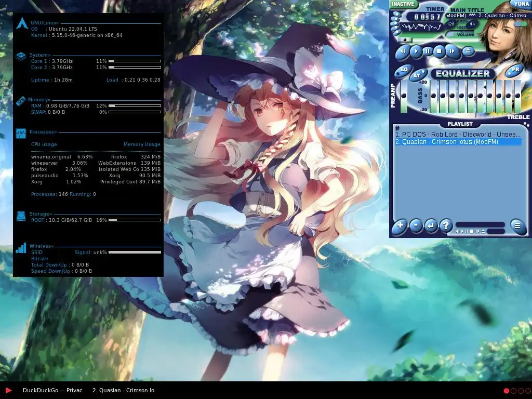
Task: Skip to next track in Winamp main window
Action: click(x=451, y=51)
